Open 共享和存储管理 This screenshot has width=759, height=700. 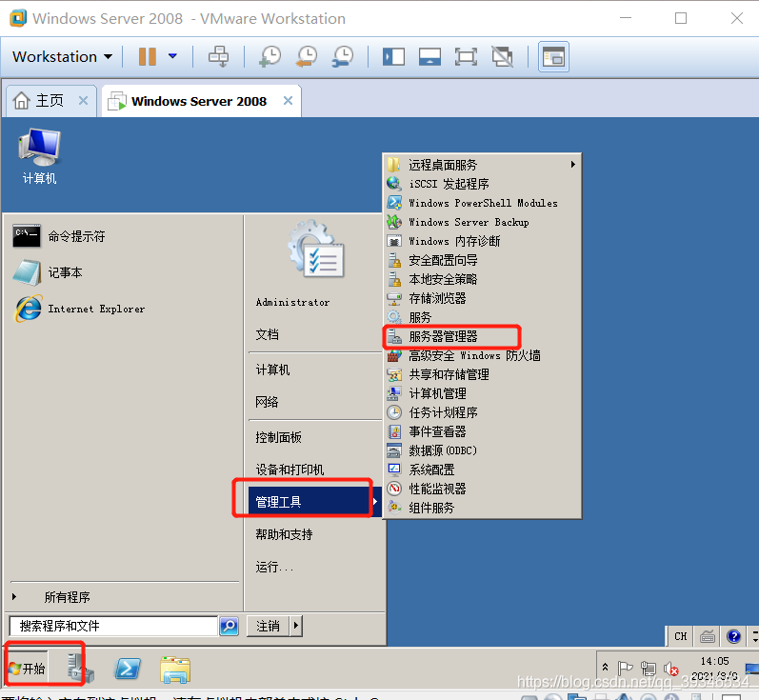click(x=482, y=374)
